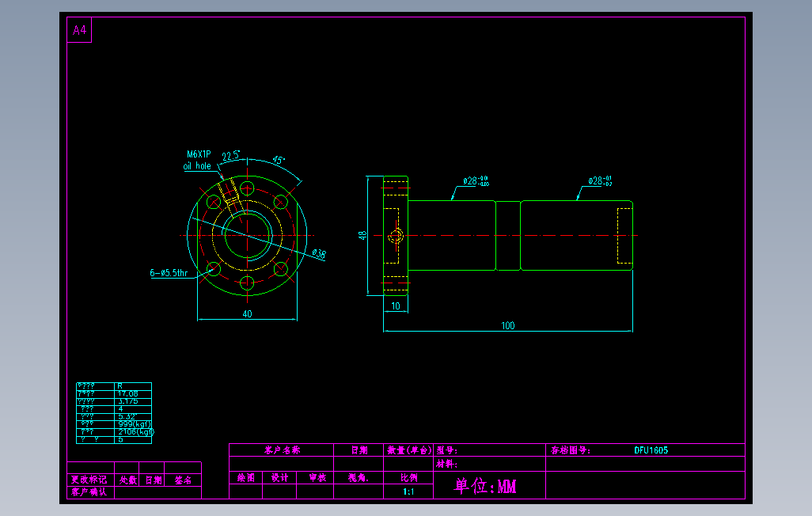Select the 999(kgf) table cell

[133, 423]
